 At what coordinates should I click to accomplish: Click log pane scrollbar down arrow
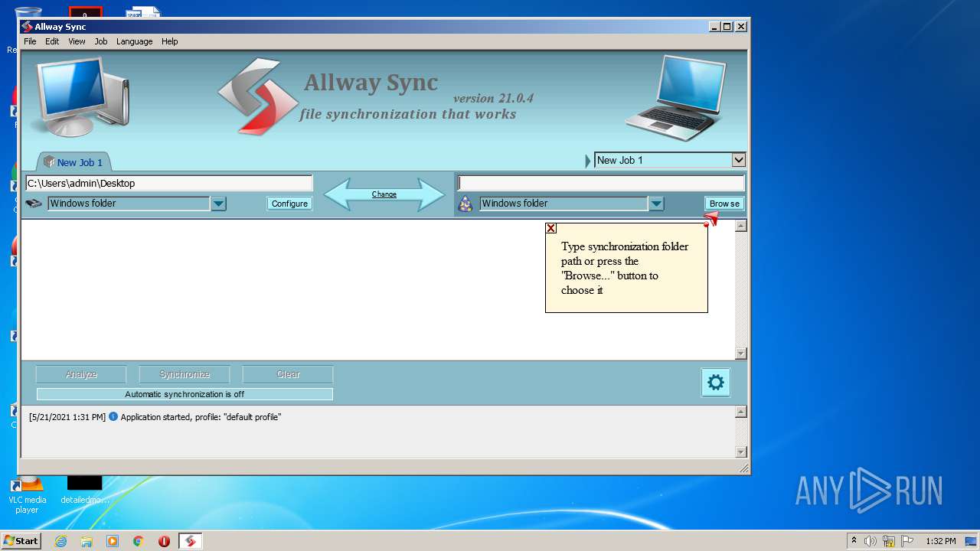click(740, 452)
